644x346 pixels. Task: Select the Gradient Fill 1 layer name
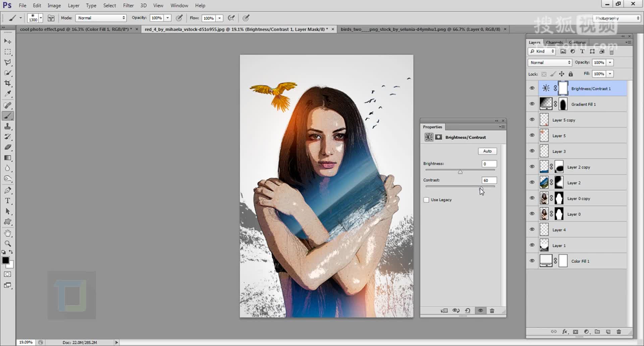[x=583, y=104]
